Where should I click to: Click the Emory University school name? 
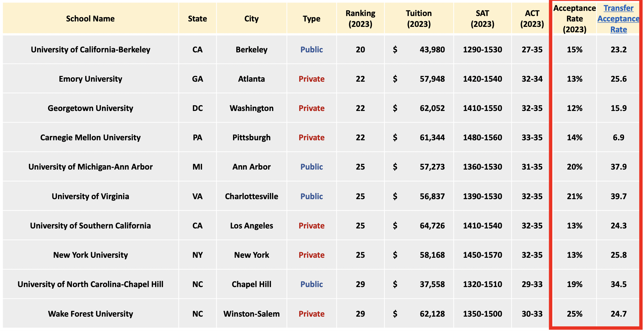click(90, 79)
